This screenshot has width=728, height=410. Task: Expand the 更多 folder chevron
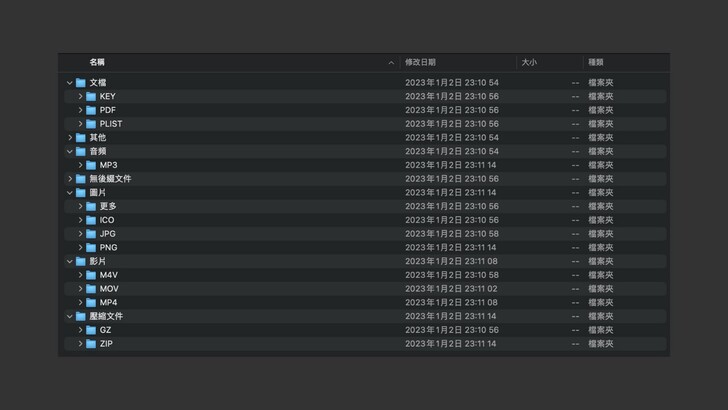coord(80,206)
